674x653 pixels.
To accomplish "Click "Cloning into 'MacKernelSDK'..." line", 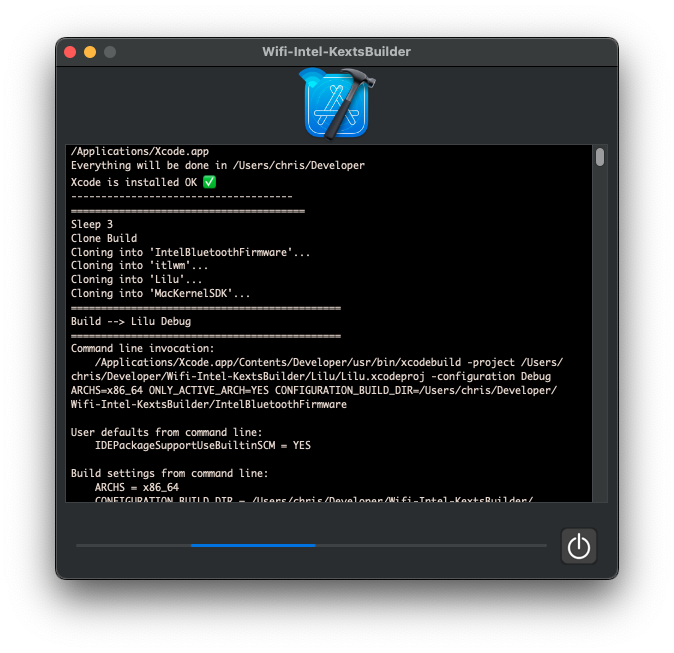I will coord(160,294).
